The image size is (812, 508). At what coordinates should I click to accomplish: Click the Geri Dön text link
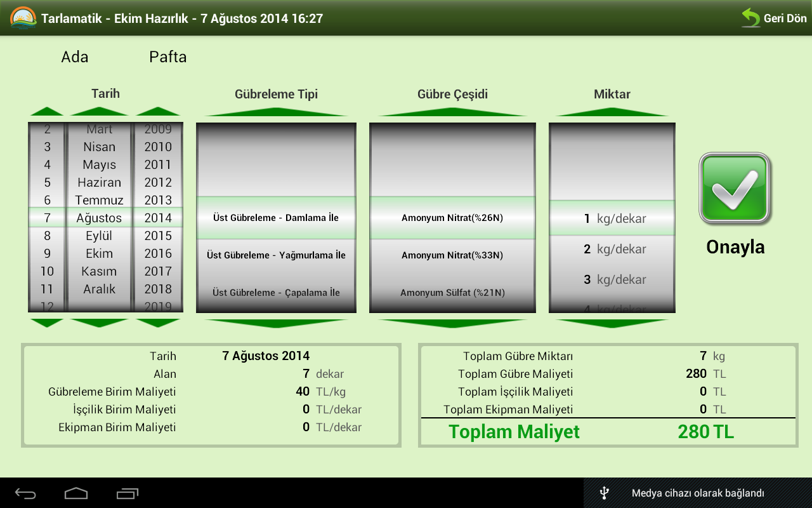(785, 18)
